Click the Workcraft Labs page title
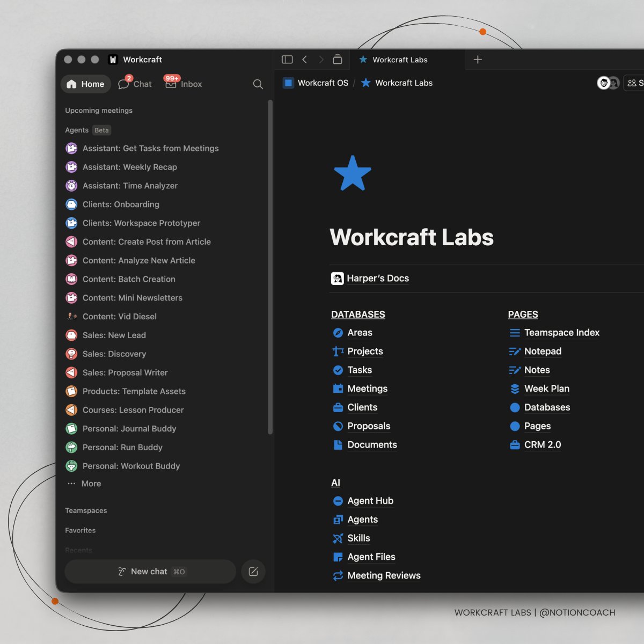The width and height of the screenshot is (644, 644). [412, 237]
